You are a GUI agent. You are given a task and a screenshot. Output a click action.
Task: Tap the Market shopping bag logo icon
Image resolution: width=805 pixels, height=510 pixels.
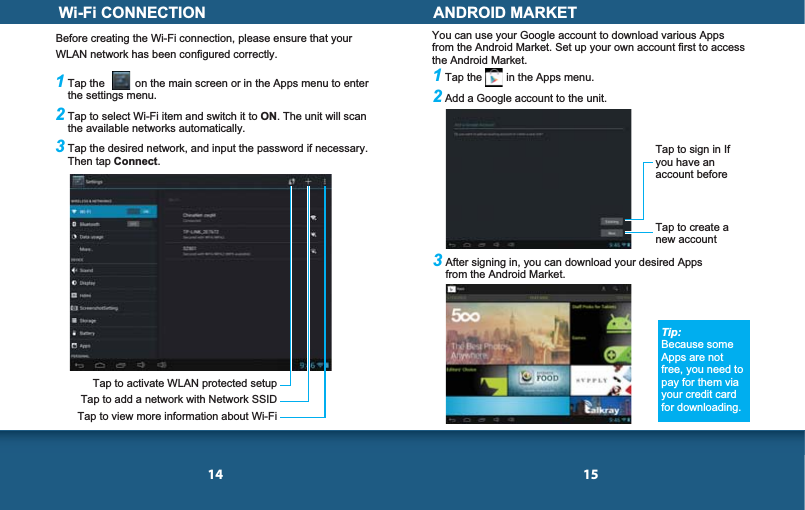point(451,289)
